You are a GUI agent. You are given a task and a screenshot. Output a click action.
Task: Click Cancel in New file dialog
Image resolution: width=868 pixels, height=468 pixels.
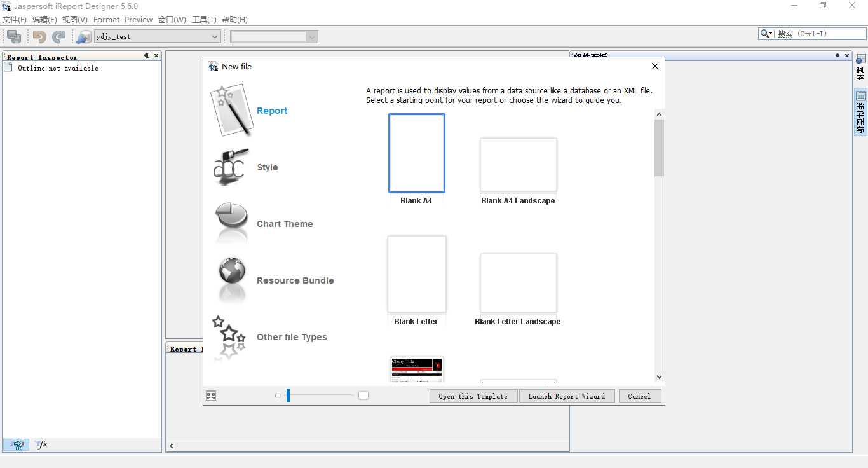tap(640, 396)
